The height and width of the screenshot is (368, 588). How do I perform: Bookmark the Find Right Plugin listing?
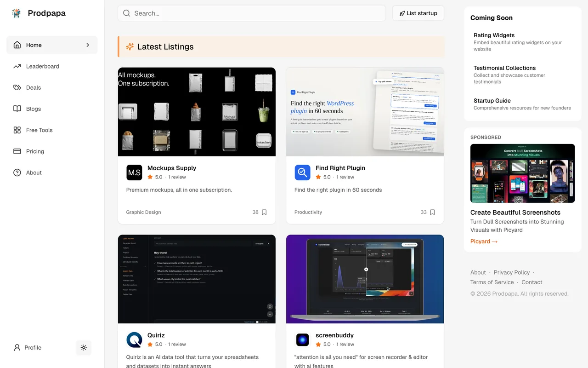pyautogui.click(x=432, y=212)
